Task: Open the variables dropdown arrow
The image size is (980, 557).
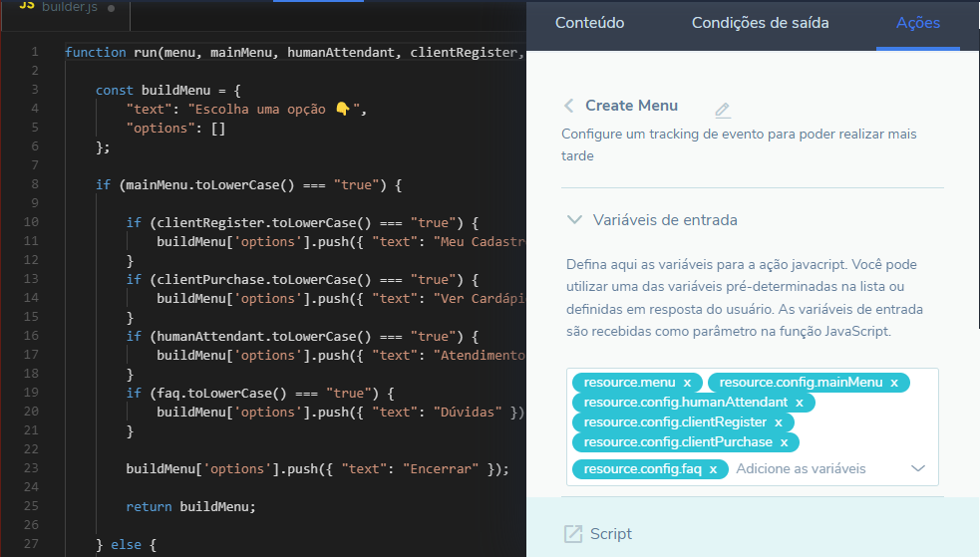Action: pos(918,469)
